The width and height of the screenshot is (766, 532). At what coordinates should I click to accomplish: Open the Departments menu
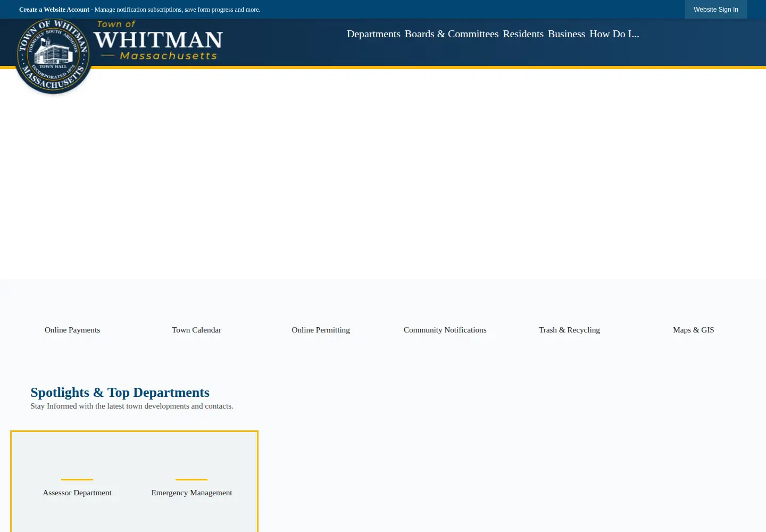coord(373,34)
